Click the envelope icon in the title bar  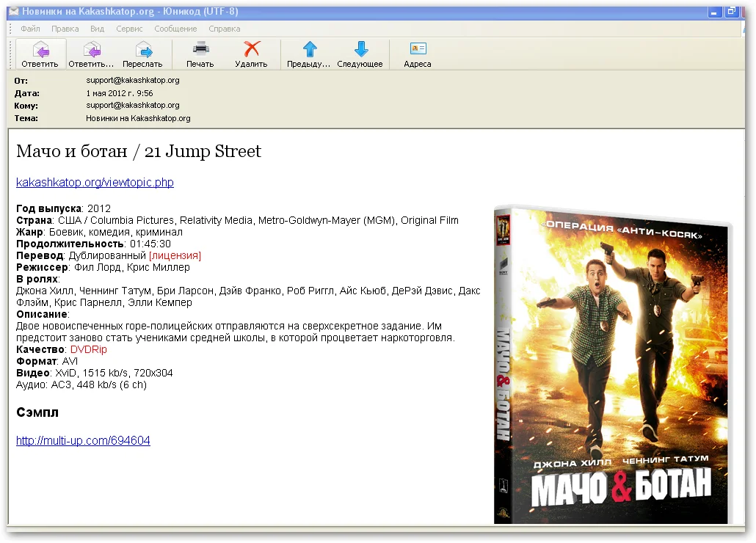tap(14, 12)
